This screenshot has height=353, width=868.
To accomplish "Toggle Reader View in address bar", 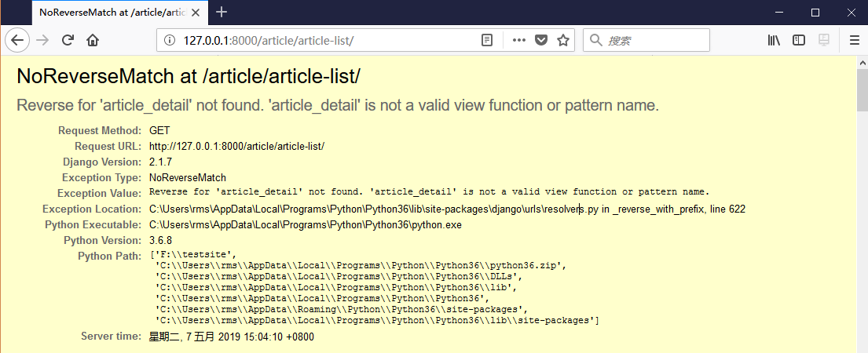I will pos(487,41).
